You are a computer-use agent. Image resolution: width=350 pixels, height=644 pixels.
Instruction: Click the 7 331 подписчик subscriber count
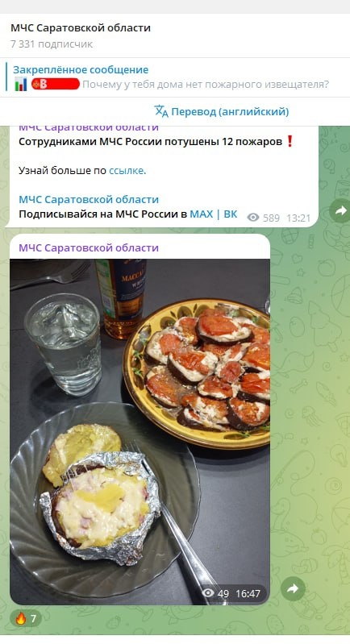point(52,44)
